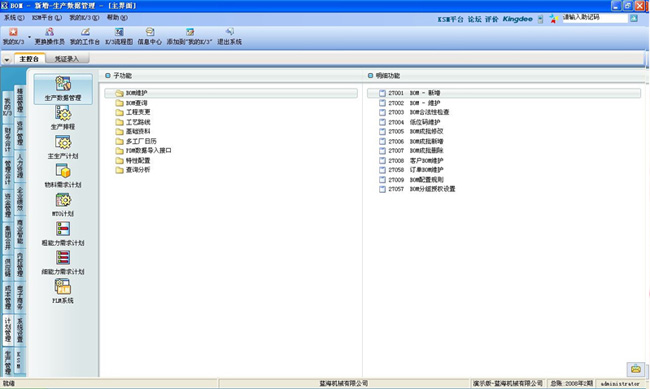Select item 27001 BOM - 新增
This screenshot has height=389, width=650.
pyautogui.click(x=504, y=93)
